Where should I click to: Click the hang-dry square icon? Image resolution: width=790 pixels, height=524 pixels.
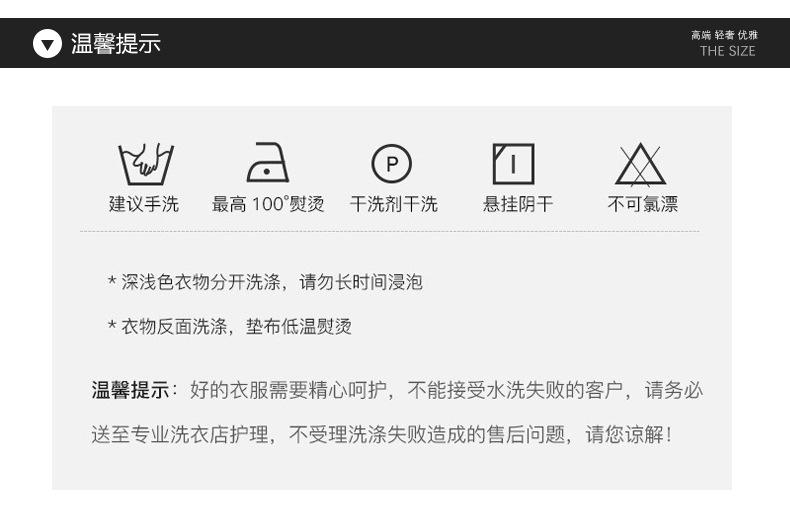coord(513,164)
